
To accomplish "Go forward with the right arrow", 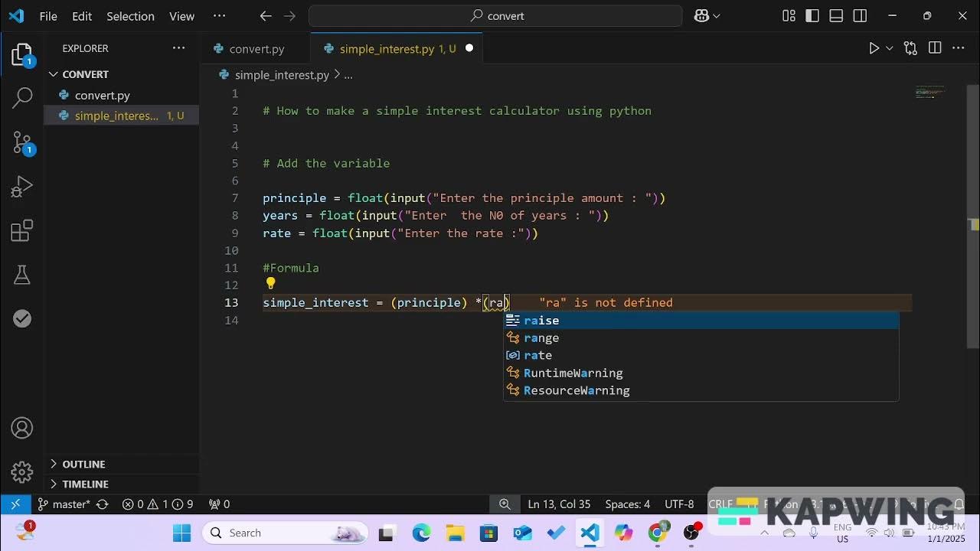I will tap(289, 16).
